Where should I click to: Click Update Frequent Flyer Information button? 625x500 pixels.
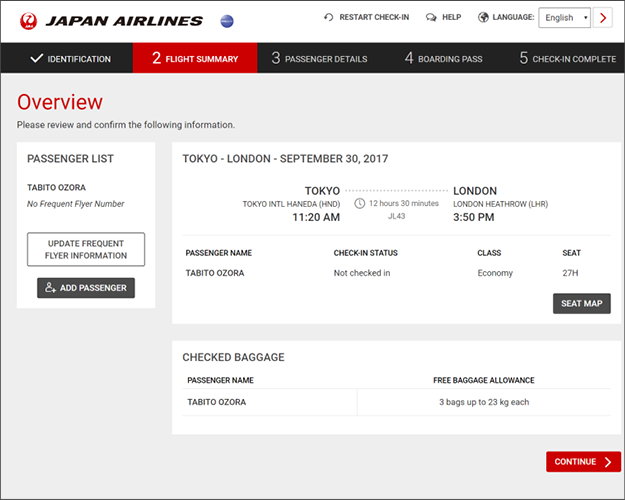point(86,249)
